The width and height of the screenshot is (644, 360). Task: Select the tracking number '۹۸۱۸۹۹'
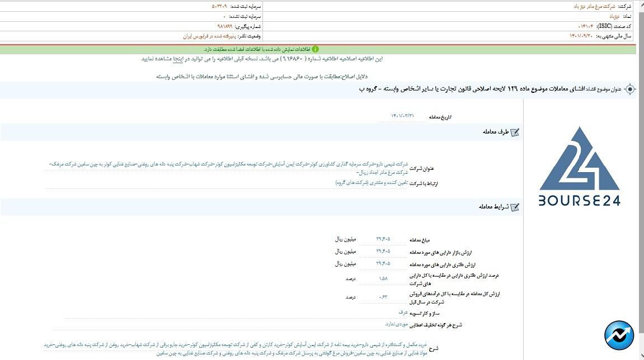click(x=225, y=26)
